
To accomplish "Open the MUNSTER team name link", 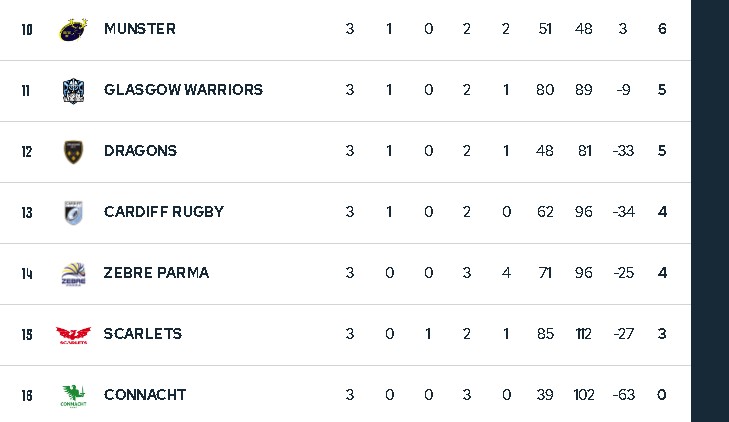I will (x=140, y=29).
